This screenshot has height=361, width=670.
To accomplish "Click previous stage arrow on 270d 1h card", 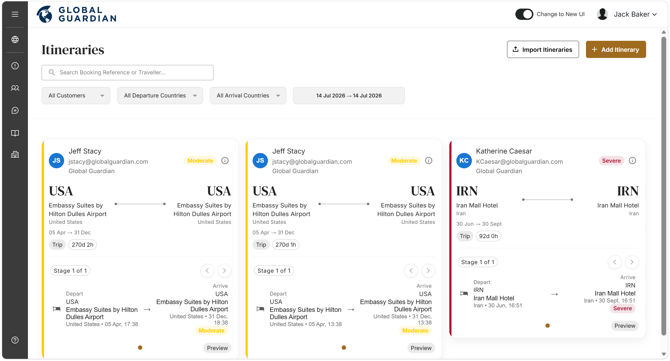I will pyautogui.click(x=411, y=270).
